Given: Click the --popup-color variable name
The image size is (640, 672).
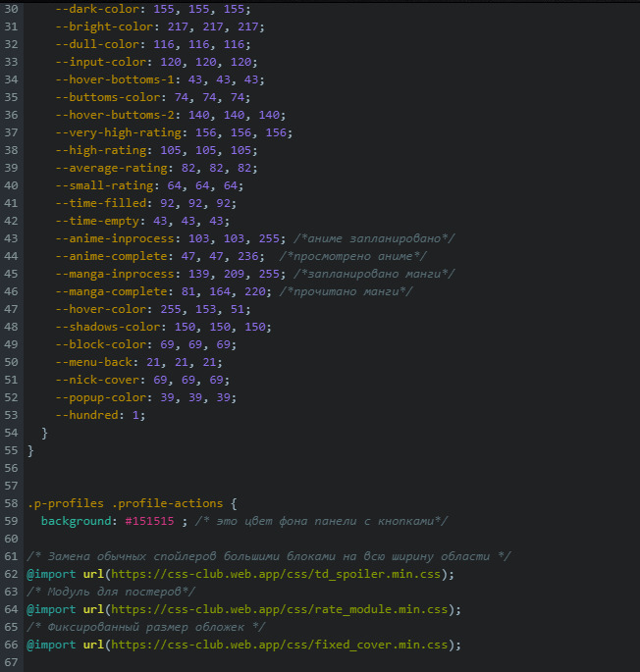Looking at the screenshot, I should pyautogui.click(x=101, y=397).
